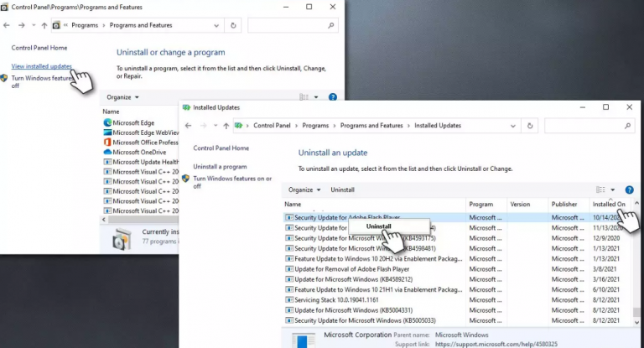This screenshot has width=644, height=348.
Task: Click scroll down arrow in updates list
Action: click(x=636, y=323)
